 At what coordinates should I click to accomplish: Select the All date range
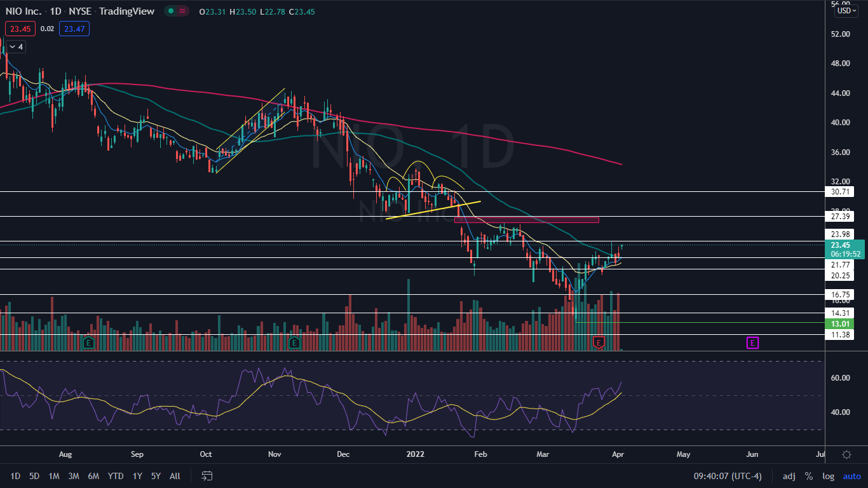(175, 476)
